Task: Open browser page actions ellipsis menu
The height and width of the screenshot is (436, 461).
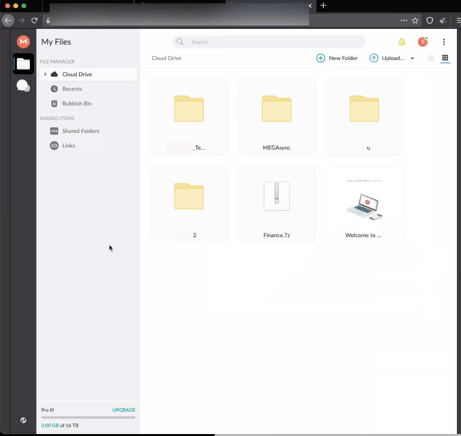Action: pyautogui.click(x=404, y=21)
